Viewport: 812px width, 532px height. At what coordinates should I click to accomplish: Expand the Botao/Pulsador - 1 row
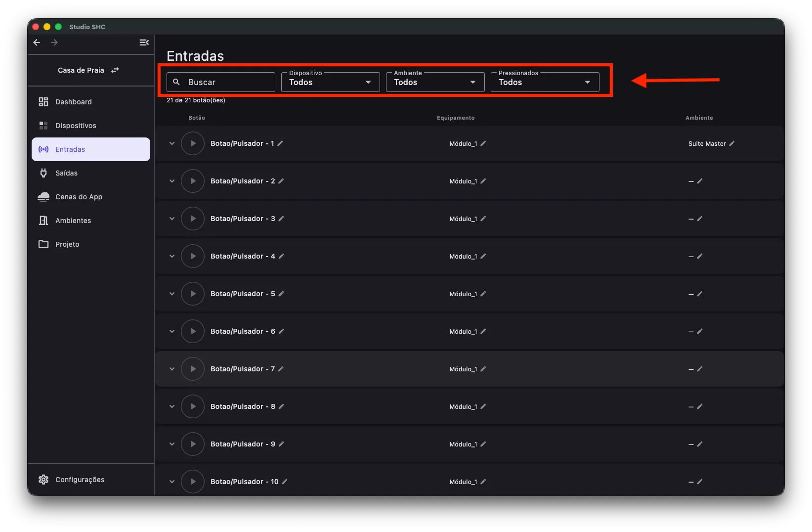click(x=172, y=143)
